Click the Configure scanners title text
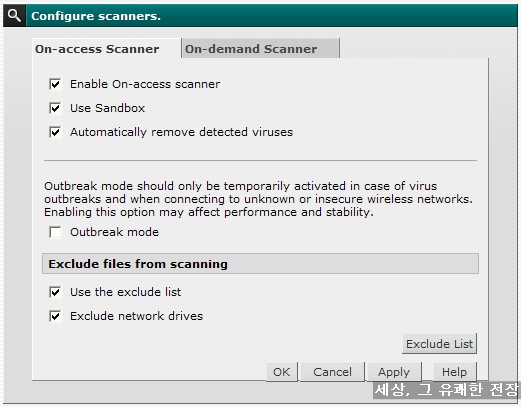The image size is (521, 408). (96, 16)
